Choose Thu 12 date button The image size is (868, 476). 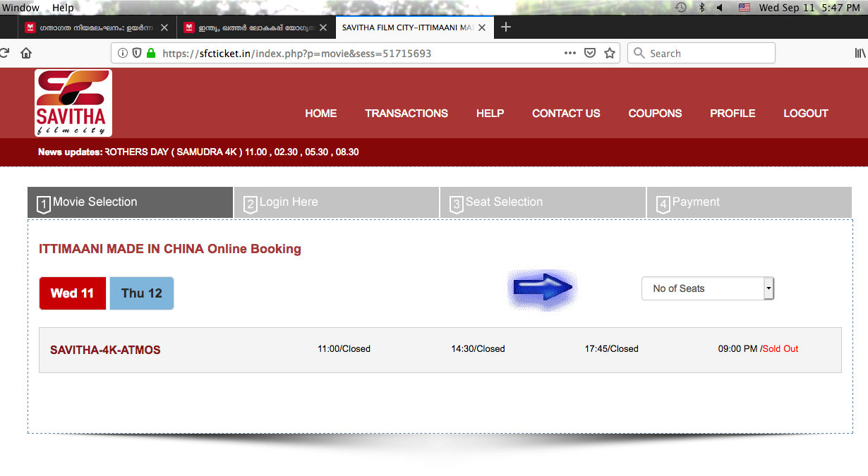[142, 293]
